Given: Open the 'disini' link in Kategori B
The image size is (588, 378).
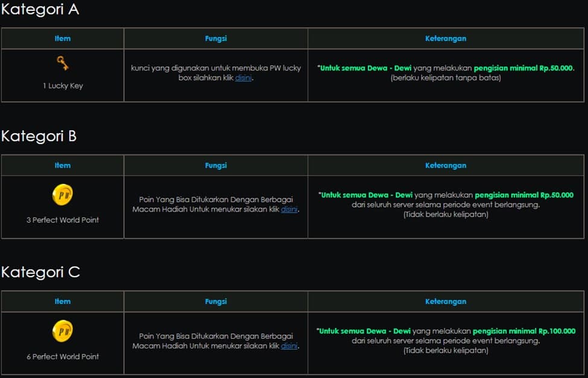Looking at the screenshot, I should (x=289, y=209).
